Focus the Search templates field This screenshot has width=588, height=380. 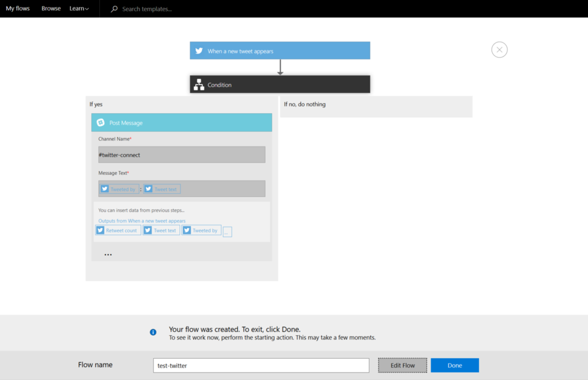147,9
